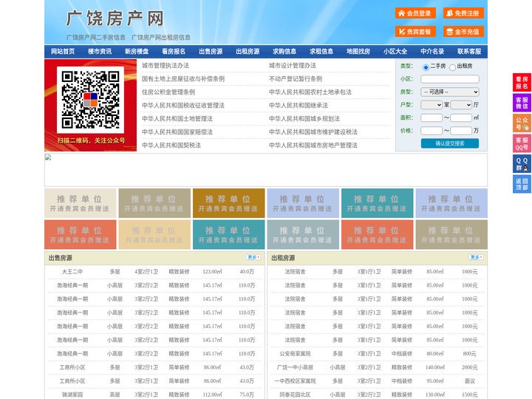Open 城市管理执法办法 link
This screenshot has width=532, height=399.
coord(166,66)
